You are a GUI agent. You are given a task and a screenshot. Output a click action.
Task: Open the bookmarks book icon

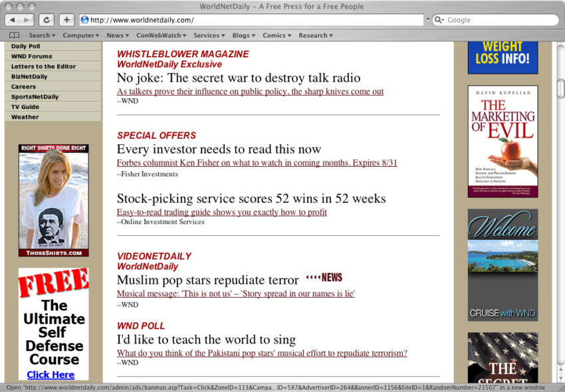point(15,35)
